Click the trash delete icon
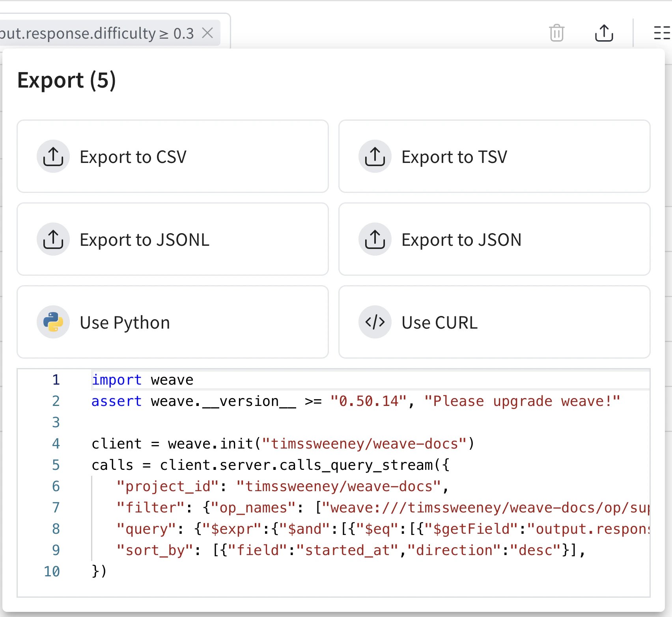The height and width of the screenshot is (617, 672). point(556,33)
